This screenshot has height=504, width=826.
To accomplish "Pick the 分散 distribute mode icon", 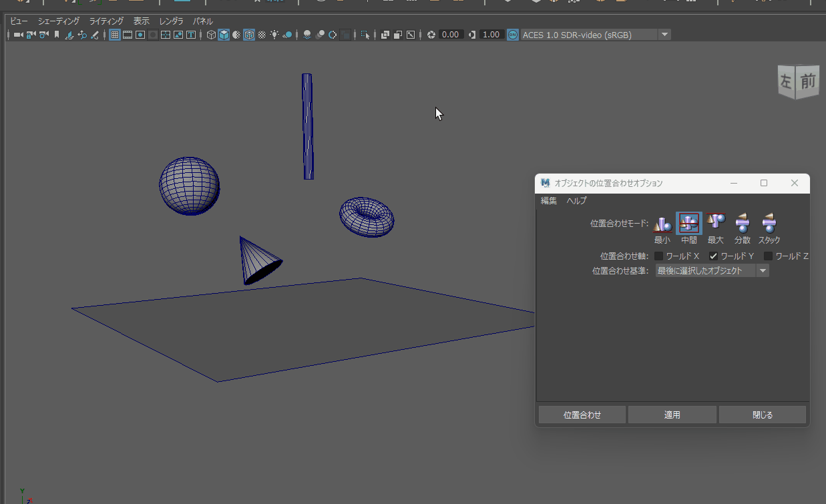I will tap(742, 223).
